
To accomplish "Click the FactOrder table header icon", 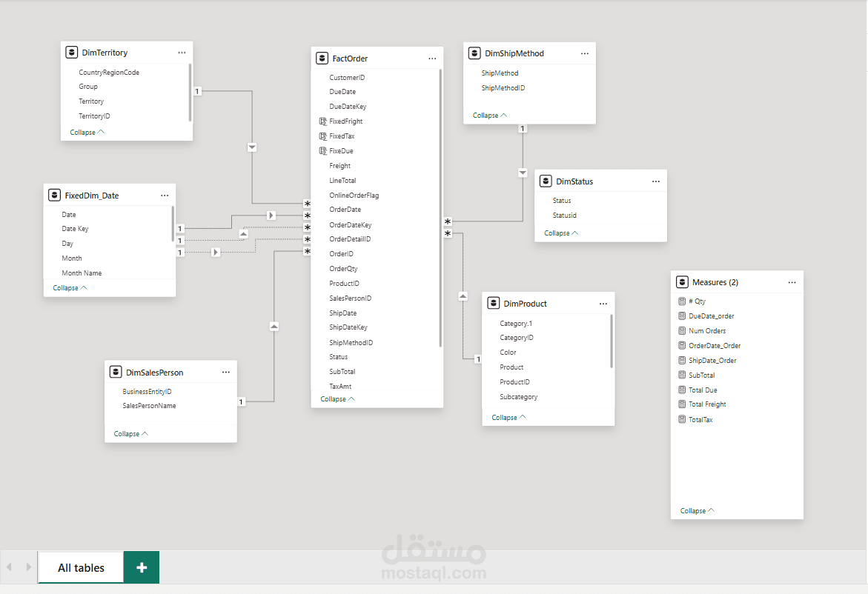I will 322,58.
